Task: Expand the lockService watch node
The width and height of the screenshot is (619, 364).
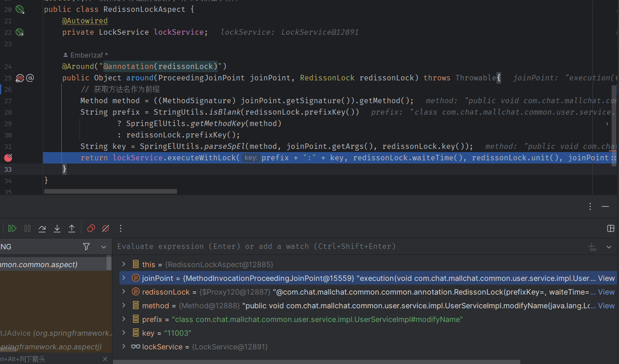Action: pyautogui.click(x=123, y=347)
